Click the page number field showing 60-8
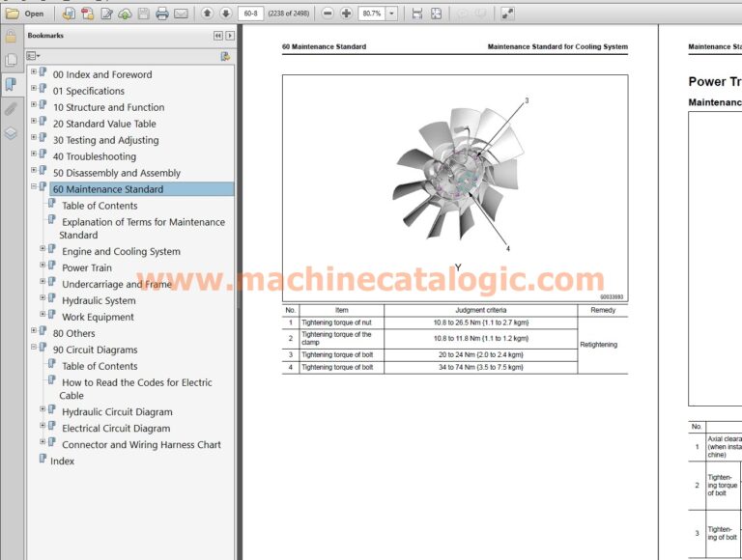 pyautogui.click(x=250, y=14)
